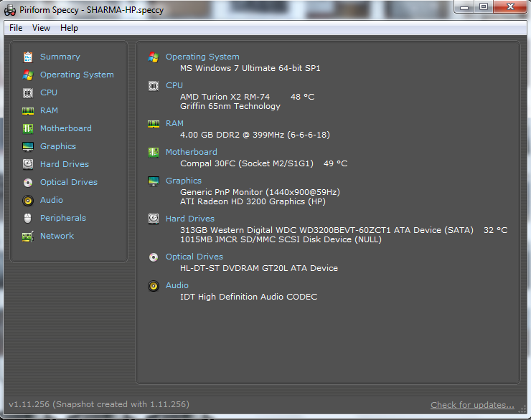
Task: Click the Motherboard icon in sidebar
Action: coord(28,128)
